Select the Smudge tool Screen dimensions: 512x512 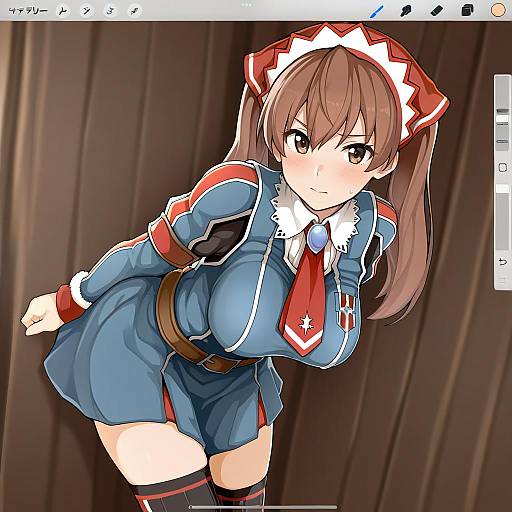[406, 11]
